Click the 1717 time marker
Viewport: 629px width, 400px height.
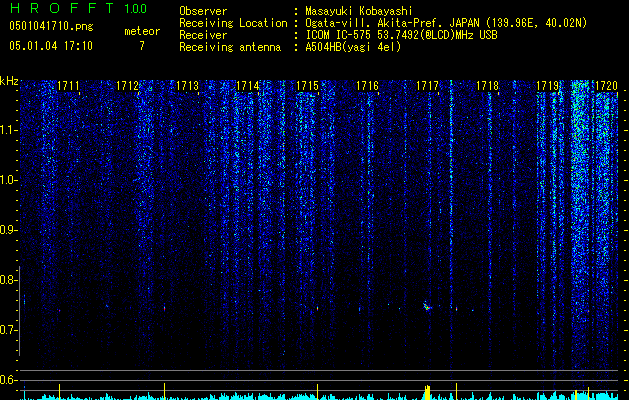pyautogui.click(x=427, y=86)
